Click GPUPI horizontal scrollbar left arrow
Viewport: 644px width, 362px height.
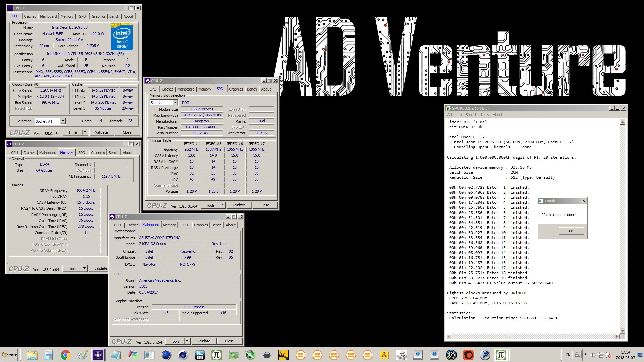(449, 337)
